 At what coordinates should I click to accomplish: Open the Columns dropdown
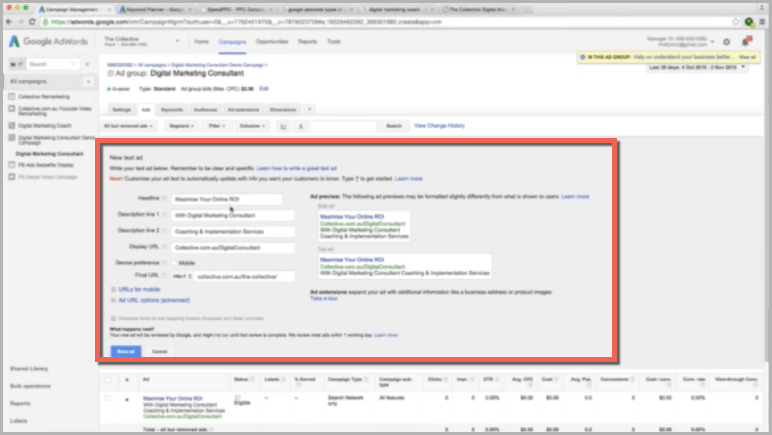click(252, 126)
